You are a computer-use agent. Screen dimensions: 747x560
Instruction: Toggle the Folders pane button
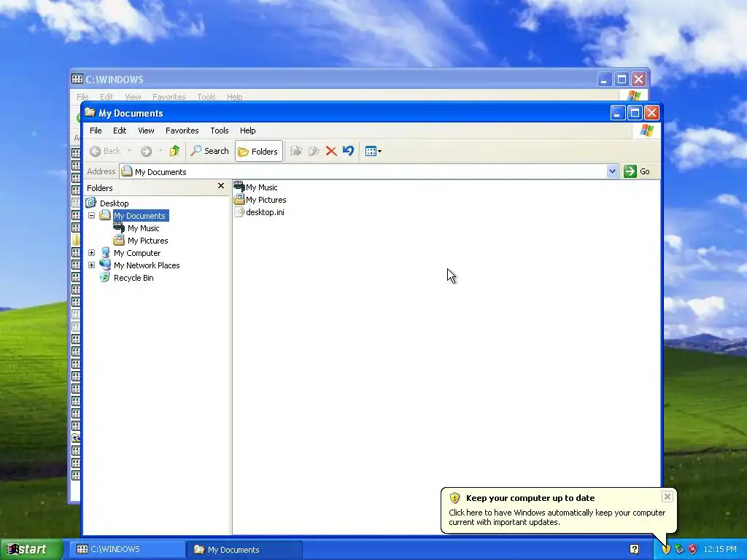(258, 152)
